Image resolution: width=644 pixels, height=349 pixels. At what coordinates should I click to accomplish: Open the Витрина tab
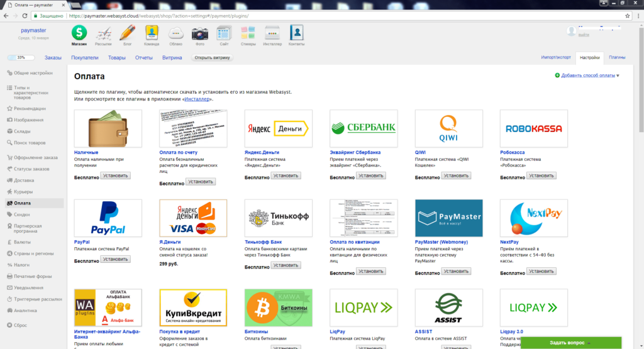click(x=172, y=57)
